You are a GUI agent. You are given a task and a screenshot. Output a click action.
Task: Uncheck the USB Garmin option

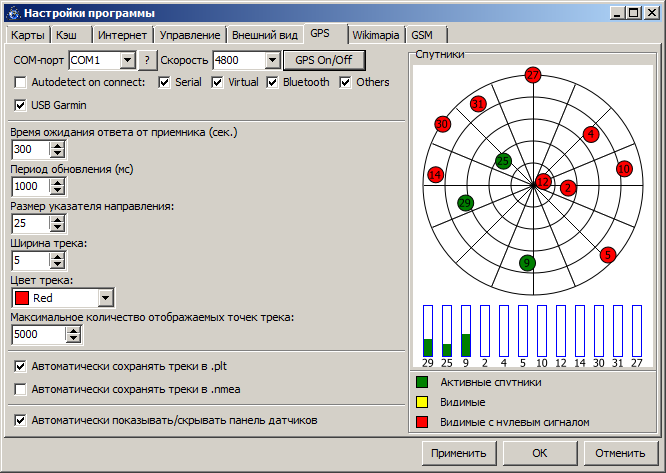pyautogui.click(x=21, y=105)
